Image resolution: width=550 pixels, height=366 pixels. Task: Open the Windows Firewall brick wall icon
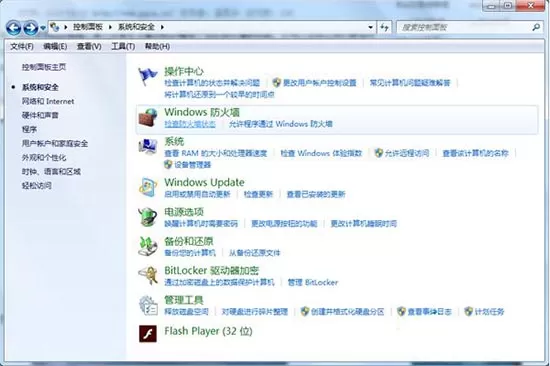pos(148,117)
